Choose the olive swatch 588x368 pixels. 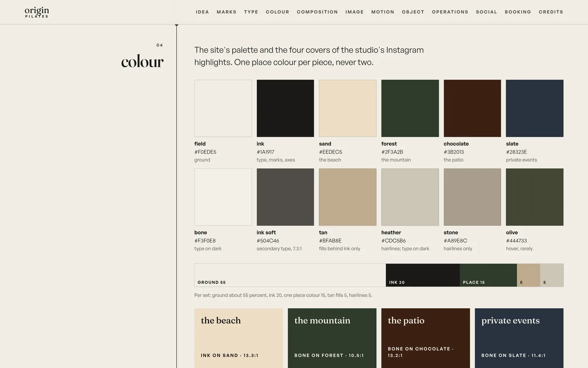535,197
